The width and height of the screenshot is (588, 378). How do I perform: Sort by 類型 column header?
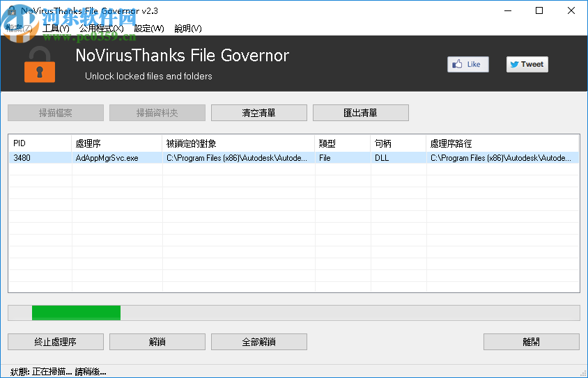pos(343,143)
